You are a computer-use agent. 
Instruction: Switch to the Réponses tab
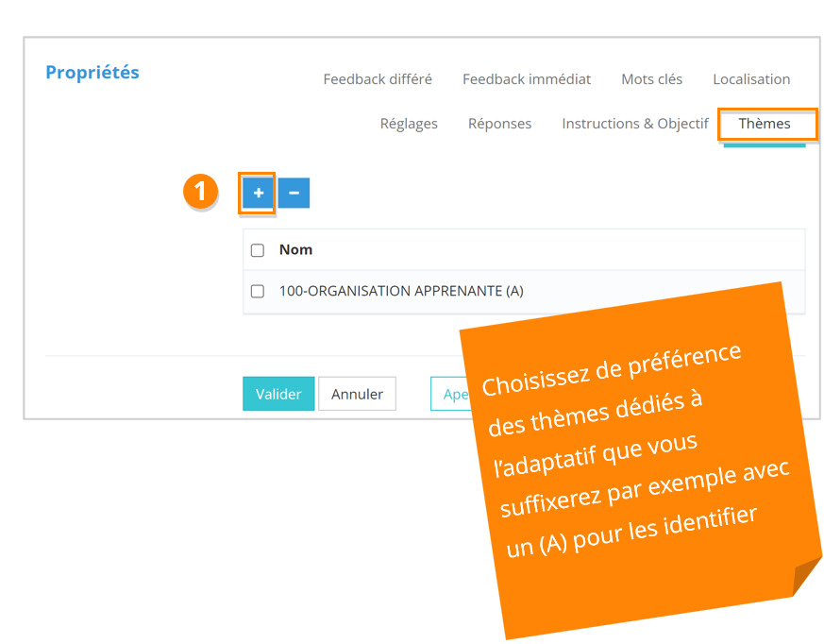[499, 124]
